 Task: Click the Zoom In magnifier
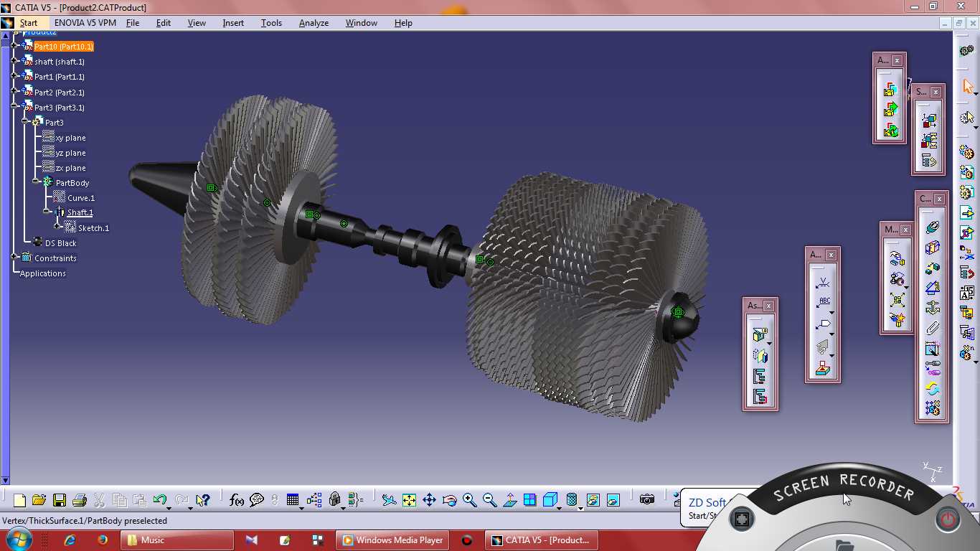click(470, 500)
